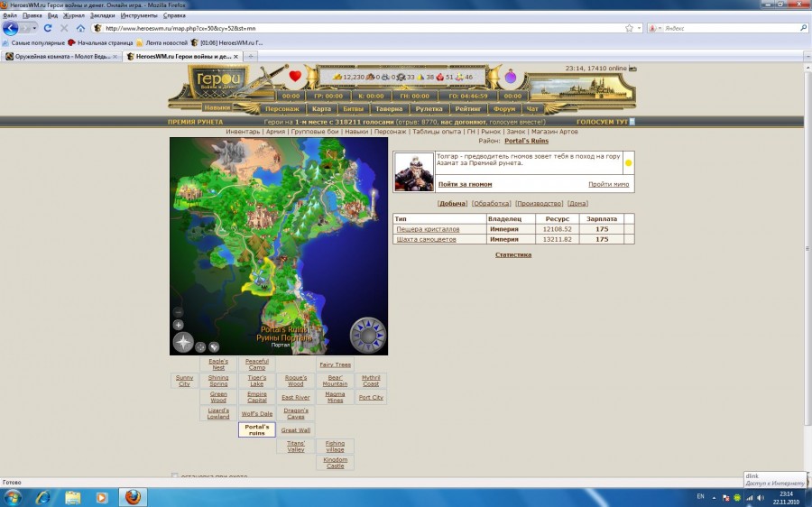Click the yellow dot in gnome quest box

tap(628, 162)
